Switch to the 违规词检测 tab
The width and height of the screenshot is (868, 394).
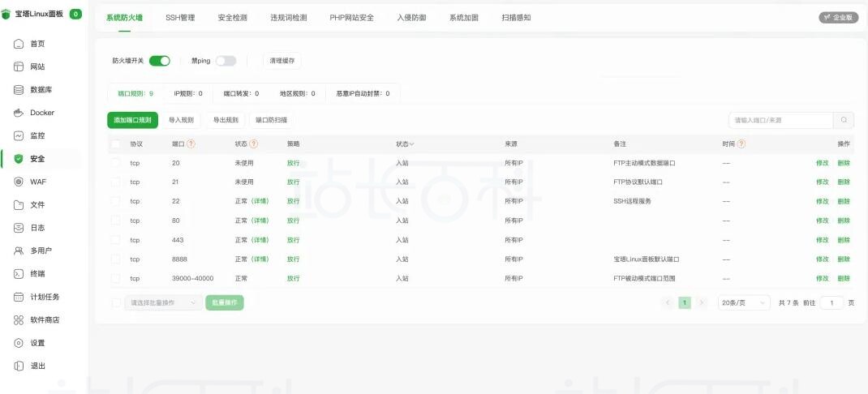(x=289, y=18)
